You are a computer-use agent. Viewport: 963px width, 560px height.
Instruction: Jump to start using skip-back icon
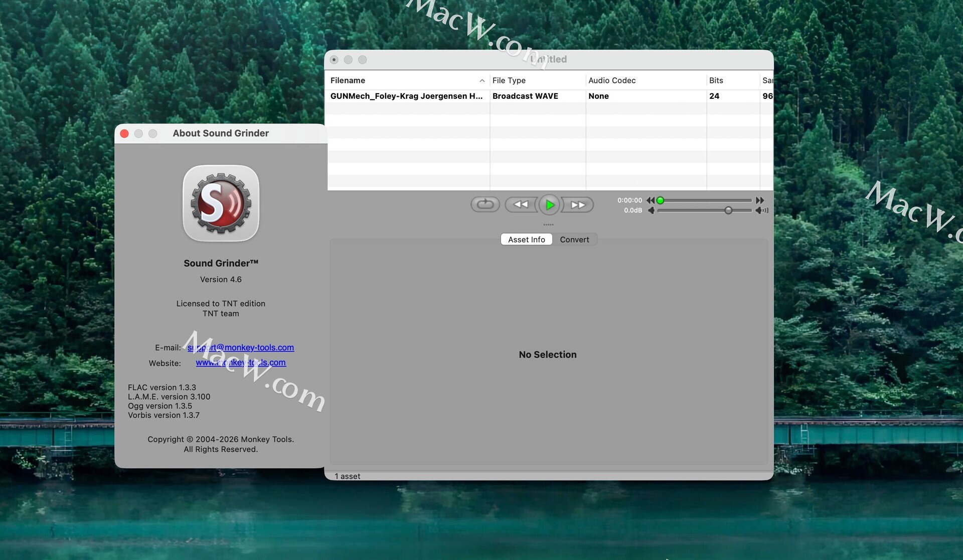tap(651, 201)
